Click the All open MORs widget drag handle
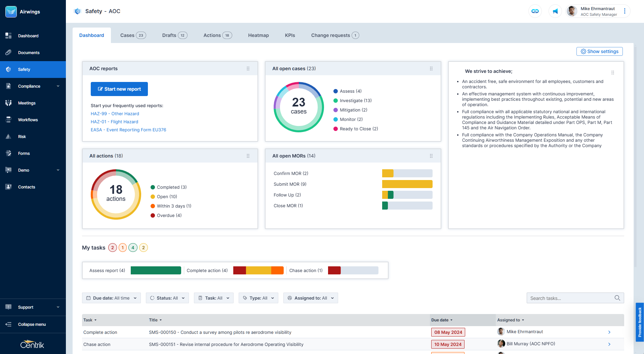 click(x=431, y=156)
